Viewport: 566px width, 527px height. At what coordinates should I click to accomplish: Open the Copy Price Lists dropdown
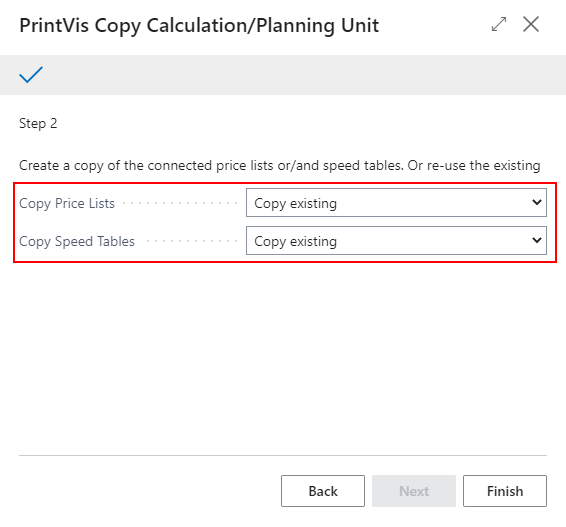coord(396,202)
